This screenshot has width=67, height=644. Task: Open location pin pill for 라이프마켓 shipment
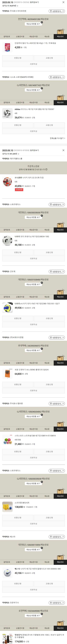57,11
